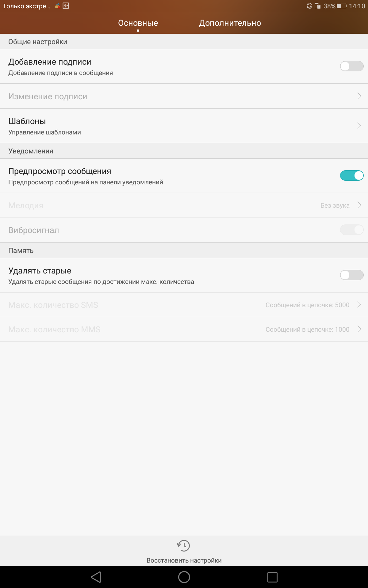
Task: Toggle the Вибросигнал switch
Action: (352, 230)
